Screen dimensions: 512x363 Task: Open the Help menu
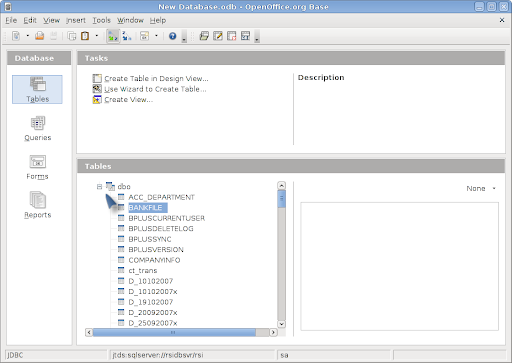158,20
